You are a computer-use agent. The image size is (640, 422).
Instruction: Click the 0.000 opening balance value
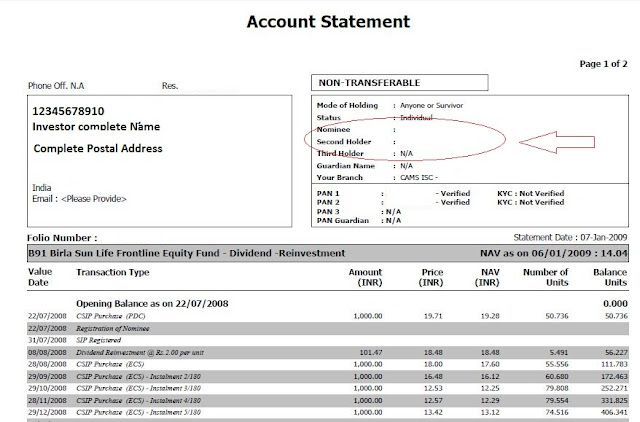tap(615, 304)
